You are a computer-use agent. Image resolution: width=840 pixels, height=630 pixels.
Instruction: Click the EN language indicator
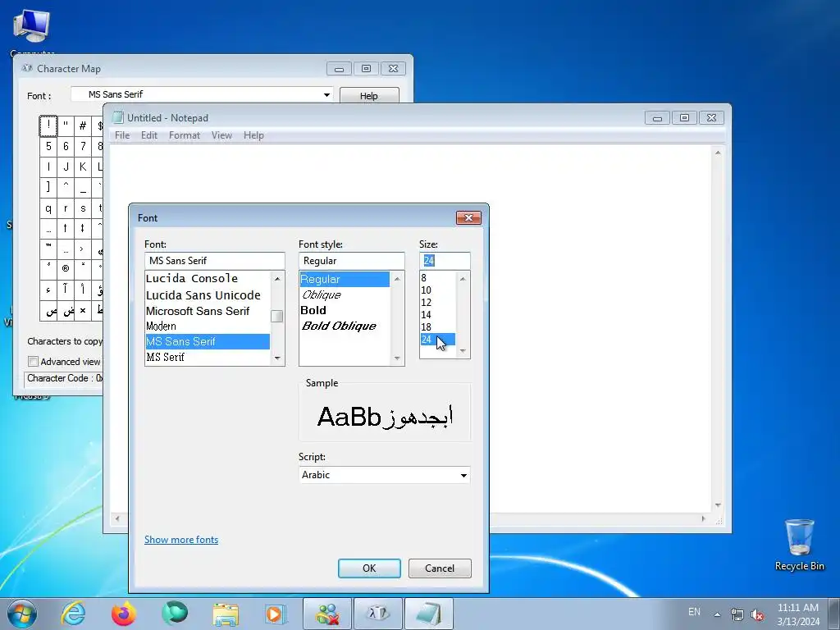coord(694,612)
